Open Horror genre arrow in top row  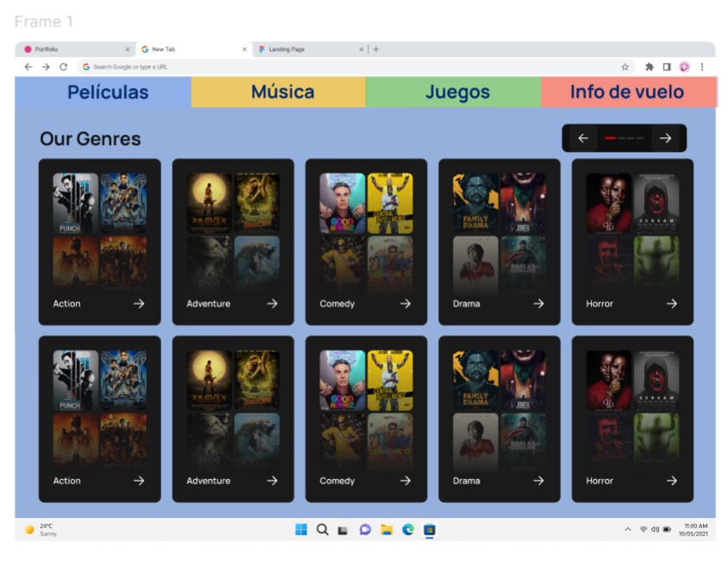(672, 304)
